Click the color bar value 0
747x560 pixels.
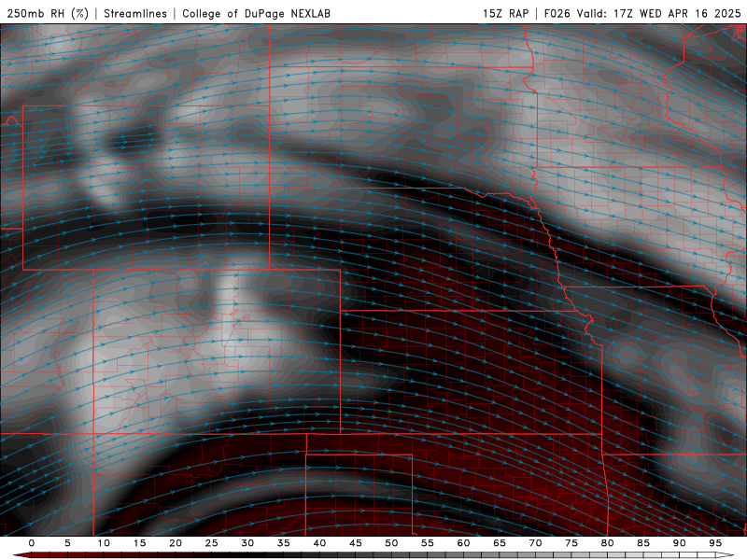(x=32, y=543)
